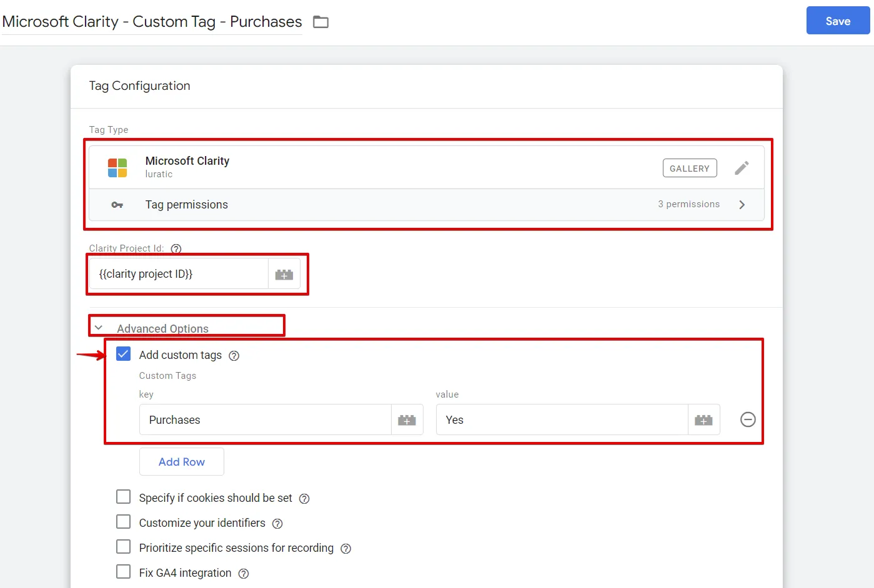Uncheck the Add custom tags checkbox

[124, 354]
